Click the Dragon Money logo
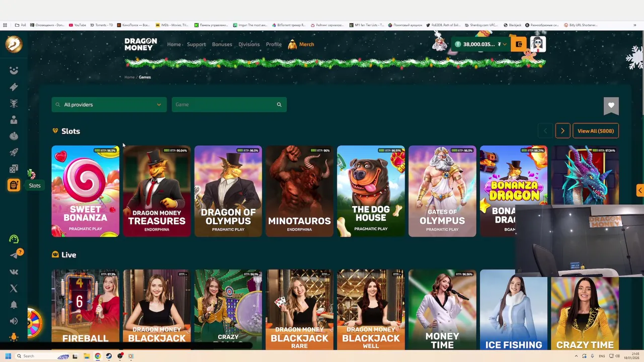Image resolution: width=644 pixels, height=362 pixels. (141, 44)
